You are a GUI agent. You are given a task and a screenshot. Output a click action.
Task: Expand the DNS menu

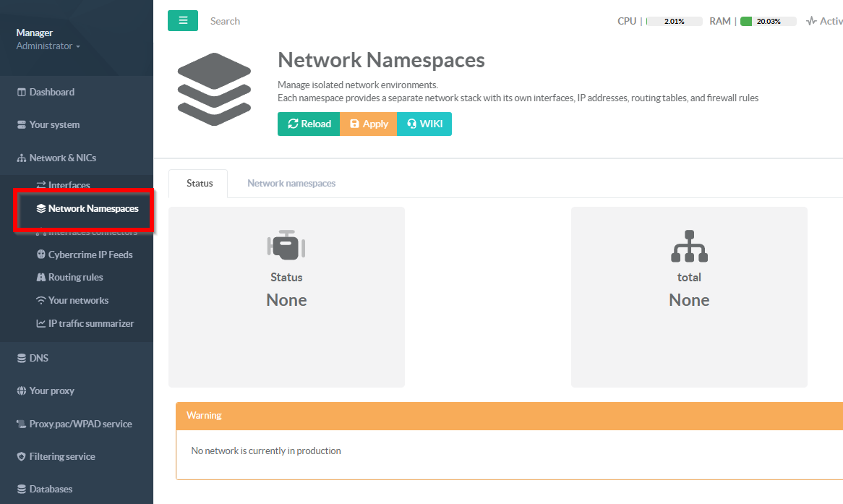point(38,358)
